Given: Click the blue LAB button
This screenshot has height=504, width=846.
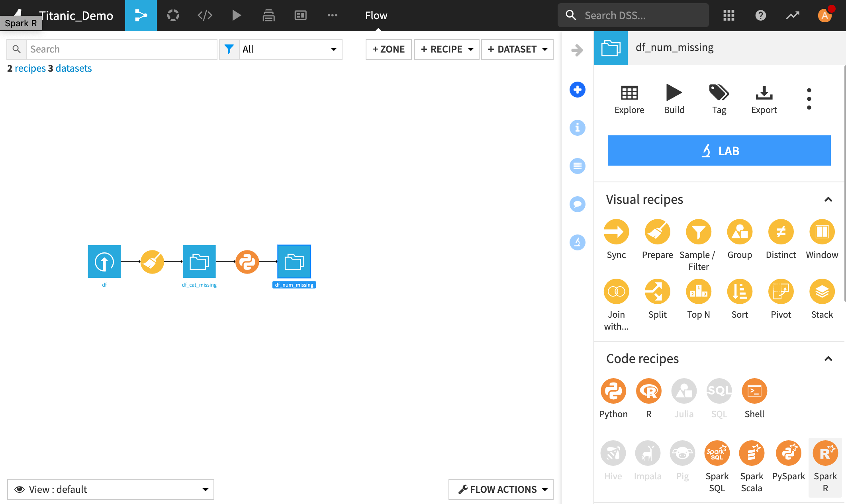Looking at the screenshot, I should [719, 151].
